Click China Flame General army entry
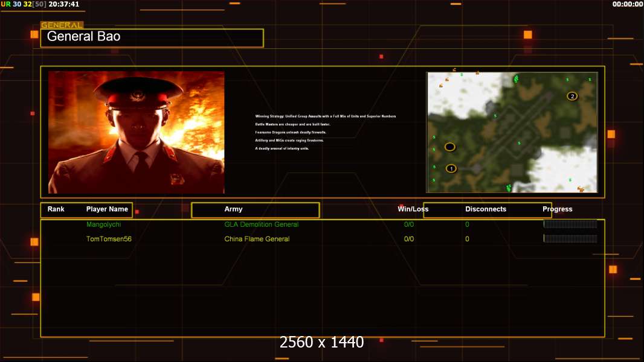 [x=257, y=239]
